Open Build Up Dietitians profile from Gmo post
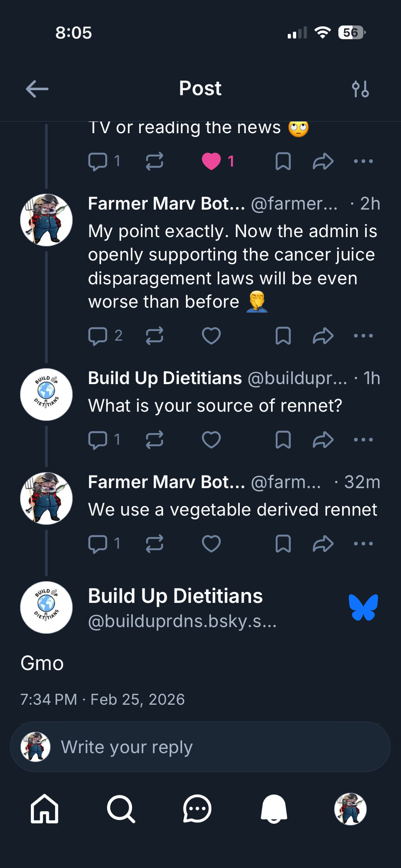The height and width of the screenshot is (868, 401). click(x=175, y=596)
